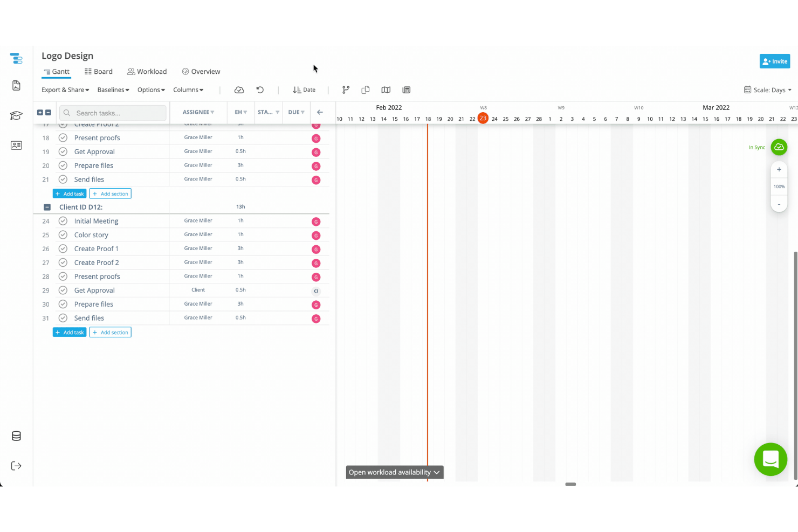This screenshot has width=798, height=532.
Task: Mark Color story task complete
Action: point(63,235)
